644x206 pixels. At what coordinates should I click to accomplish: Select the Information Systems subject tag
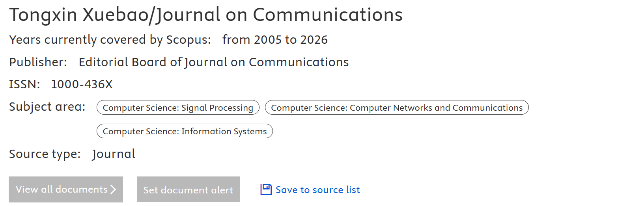[x=185, y=131]
